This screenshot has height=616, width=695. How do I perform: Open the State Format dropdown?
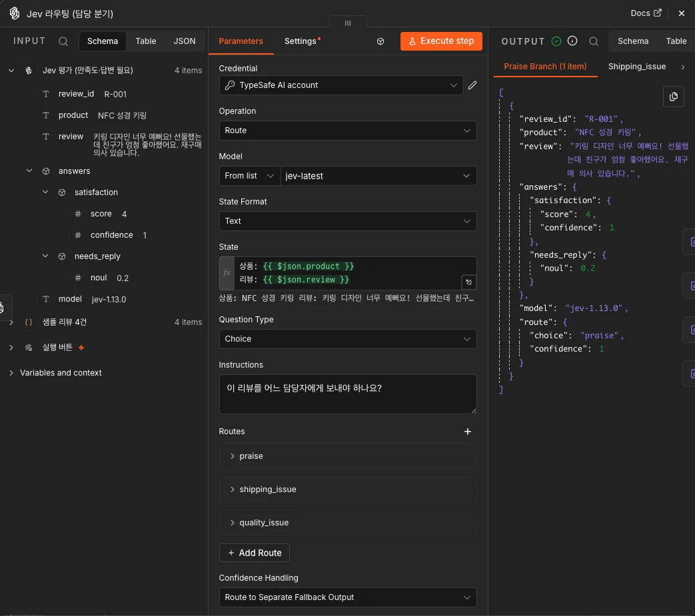348,221
